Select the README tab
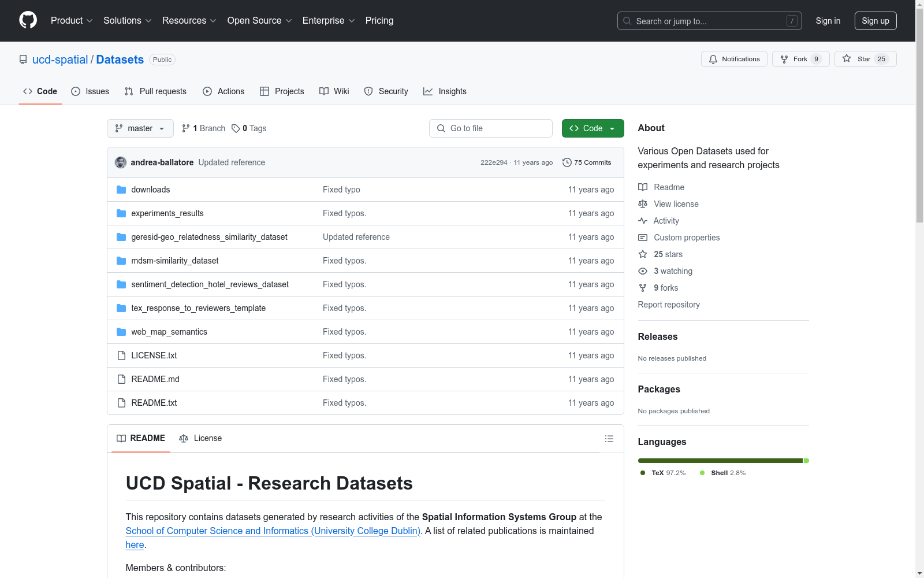 141,438
